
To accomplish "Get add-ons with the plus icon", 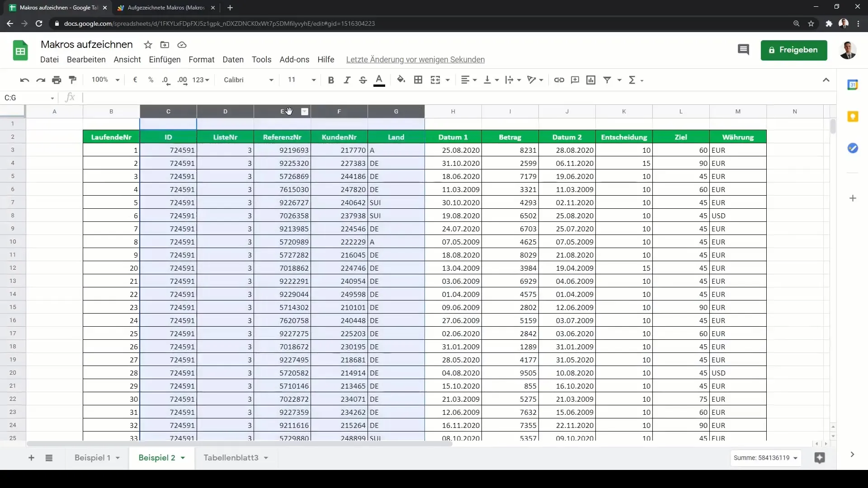I will pos(853,198).
